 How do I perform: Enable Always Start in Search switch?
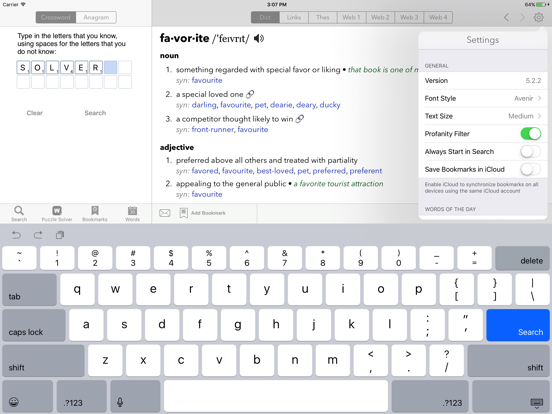[x=531, y=152]
